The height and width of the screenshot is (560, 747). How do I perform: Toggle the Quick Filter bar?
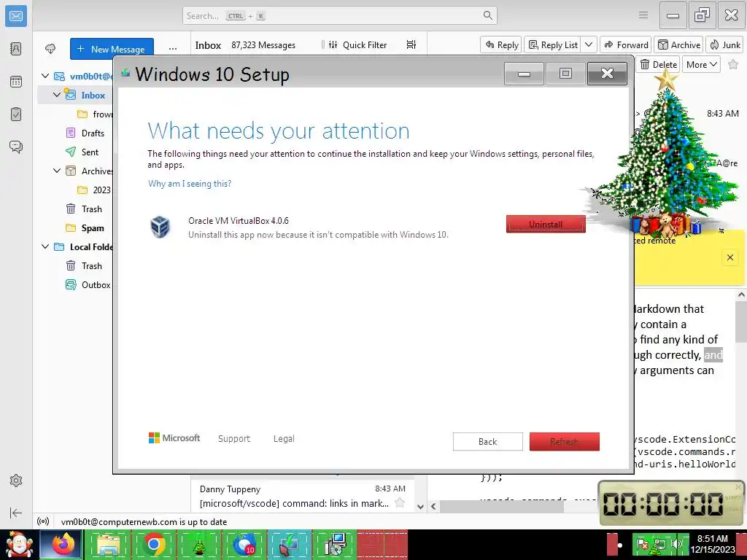(357, 44)
